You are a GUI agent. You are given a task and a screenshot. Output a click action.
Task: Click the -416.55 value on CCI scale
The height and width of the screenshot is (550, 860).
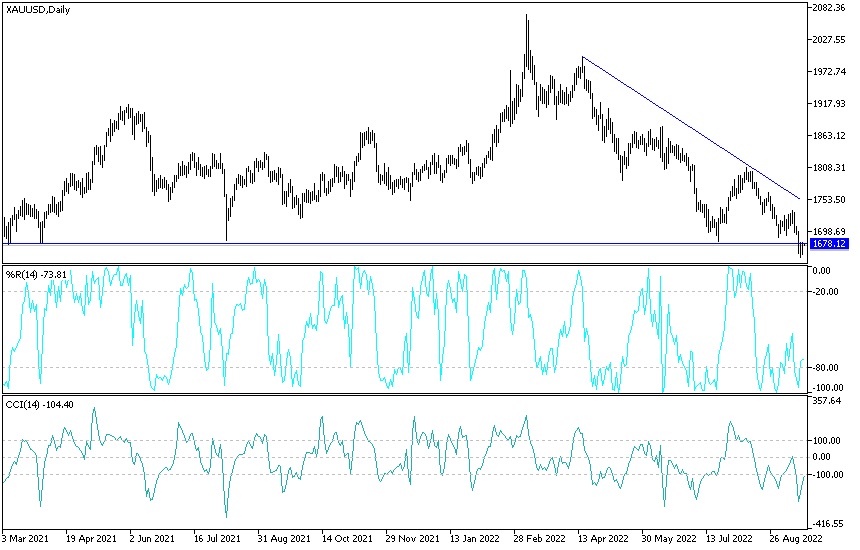coord(827,524)
